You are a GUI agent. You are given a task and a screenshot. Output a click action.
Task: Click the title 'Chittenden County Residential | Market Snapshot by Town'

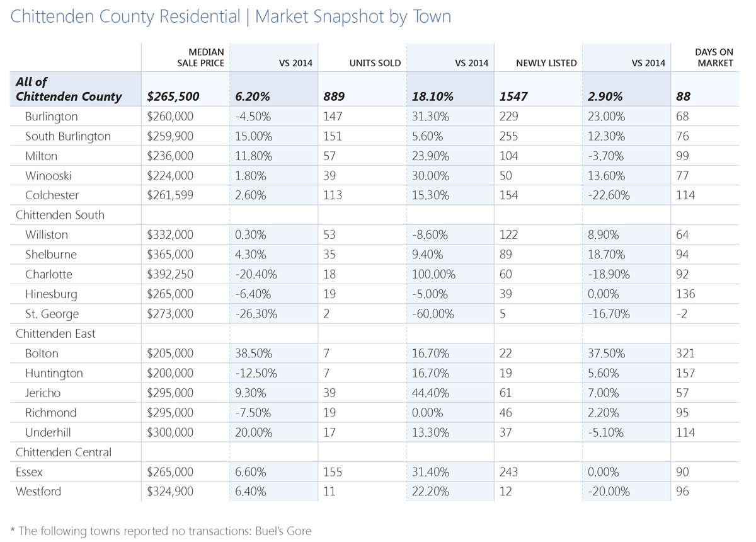pyautogui.click(x=231, y=16)
